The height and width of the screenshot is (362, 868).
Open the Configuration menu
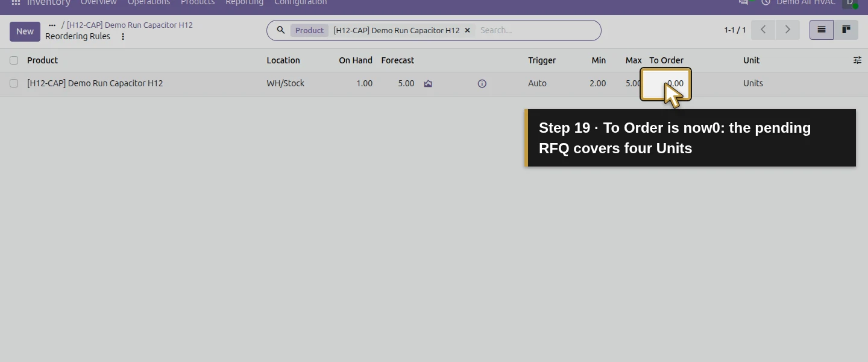pyautogui.click(x=301, y=2)
